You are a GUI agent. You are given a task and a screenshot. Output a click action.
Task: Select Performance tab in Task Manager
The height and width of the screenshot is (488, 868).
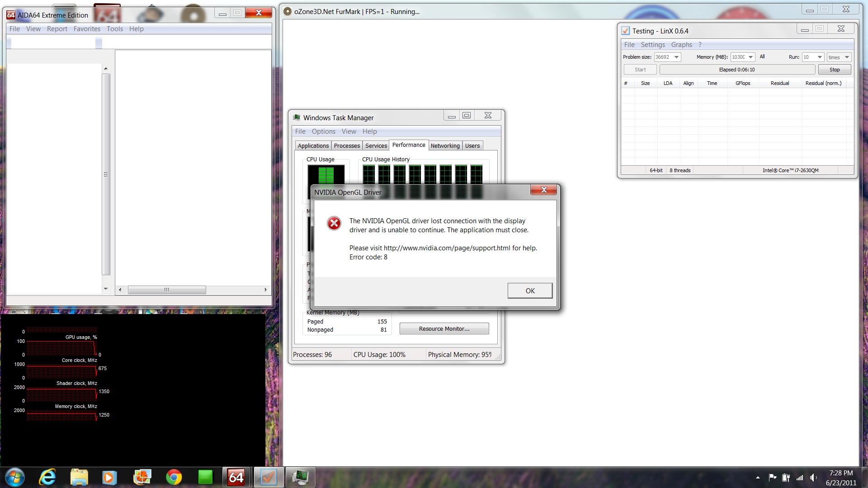point(409,145)
